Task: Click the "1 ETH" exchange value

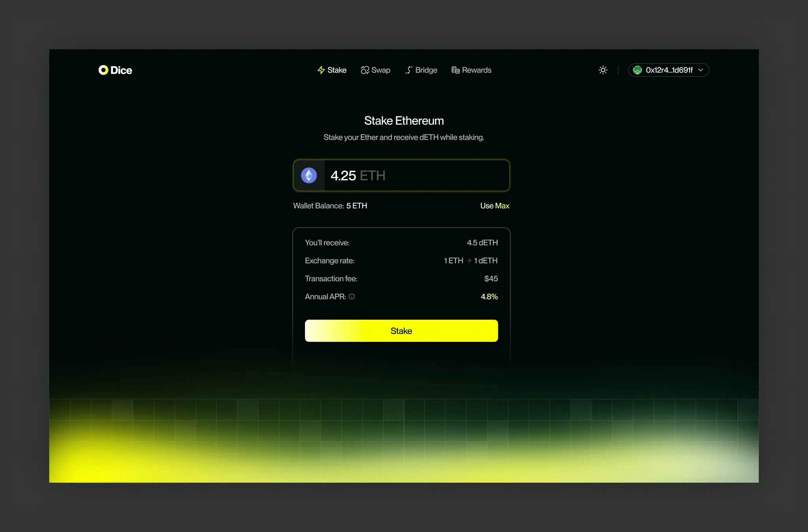Action: pyautogui.click(x=454, y=261)
